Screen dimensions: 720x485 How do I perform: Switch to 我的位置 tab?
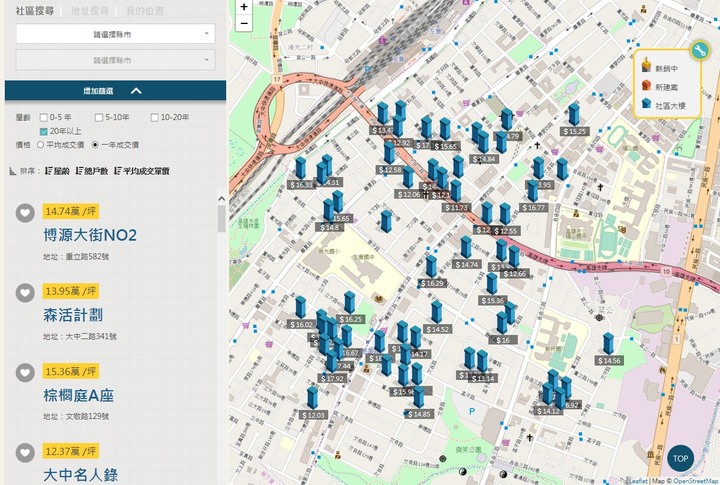pyautogui.click(x=145, y=11)
